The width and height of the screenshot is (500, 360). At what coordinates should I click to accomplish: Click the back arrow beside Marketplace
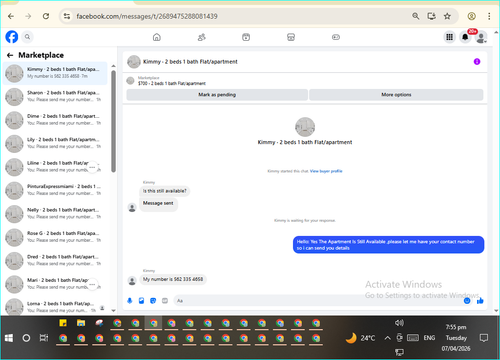pyautogui.click(x=10, y=55)
